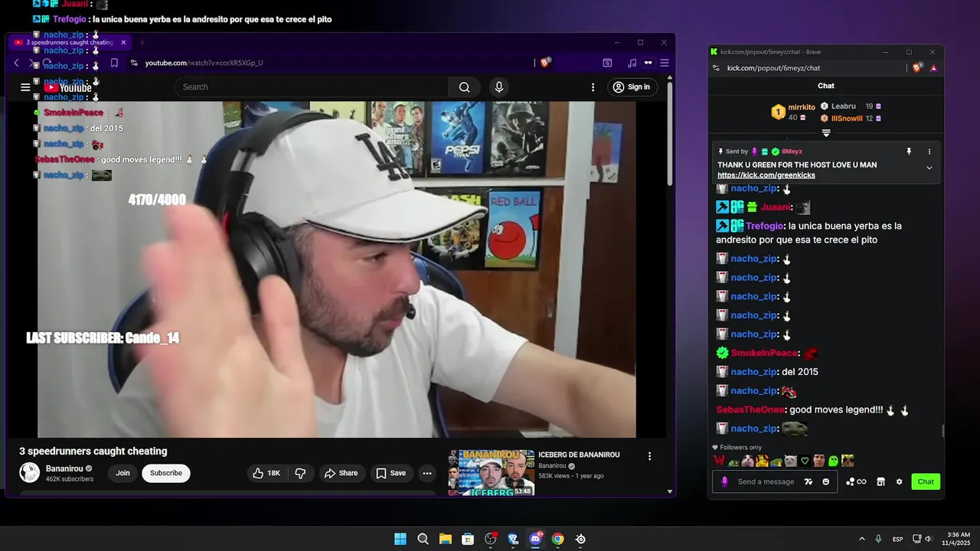The height and width of the screenshot is (551, 980).
Task: Dislike the video with thumbs down
Action: click(300, 473)
